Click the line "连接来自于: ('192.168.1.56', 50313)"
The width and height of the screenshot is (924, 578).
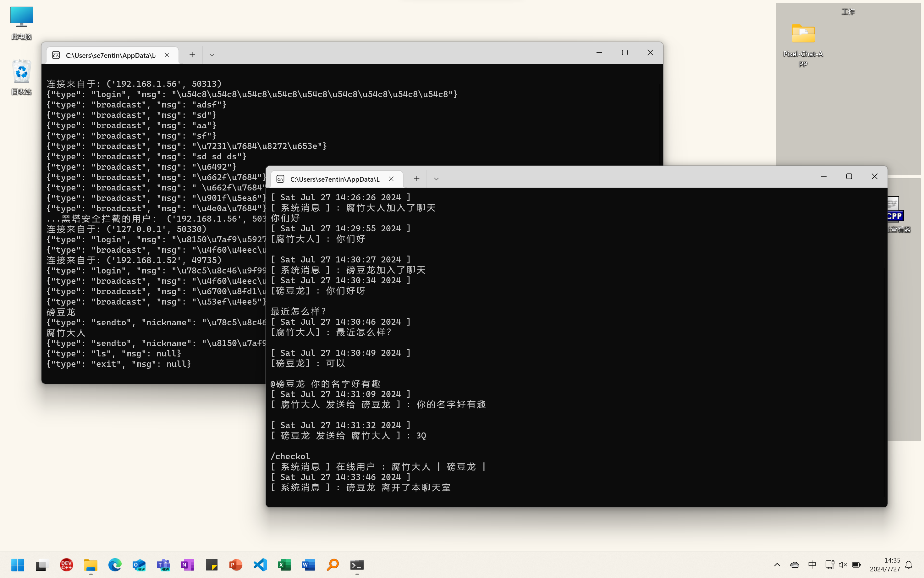pyautogui.click(x=134, y=84)
